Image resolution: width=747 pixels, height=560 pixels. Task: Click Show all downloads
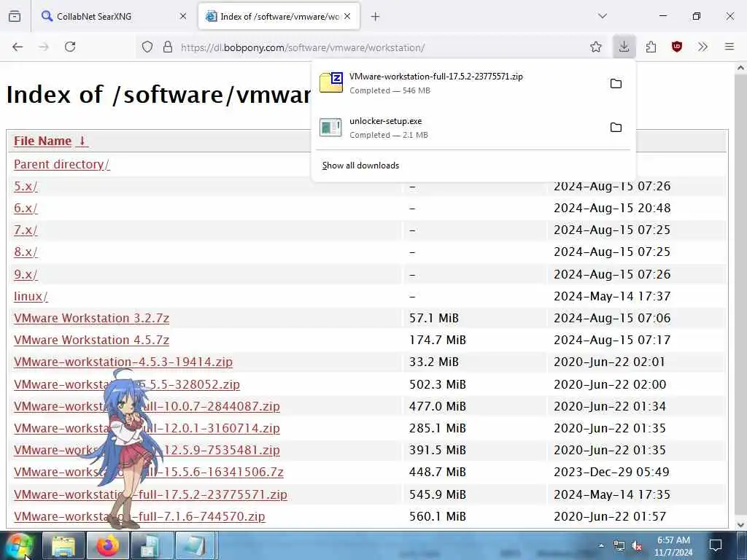pos(360,166)
